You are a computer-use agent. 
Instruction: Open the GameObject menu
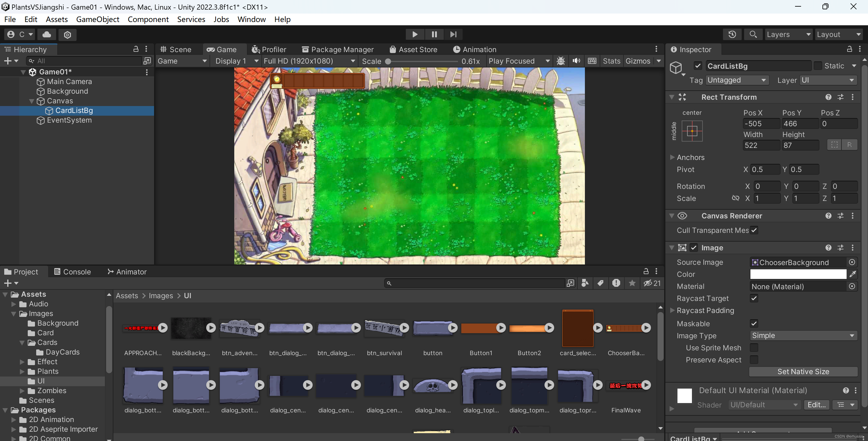coord(97,19)
